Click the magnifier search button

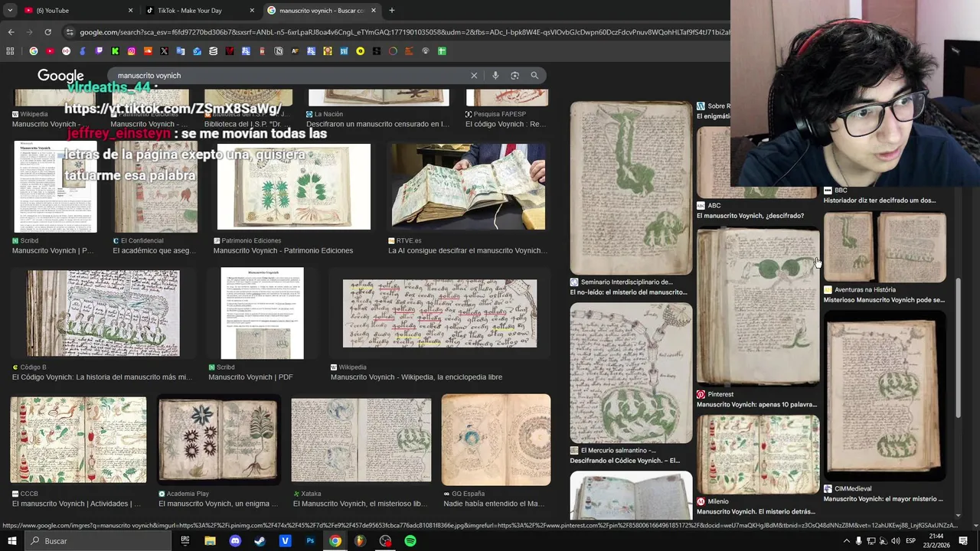click(x=534, y=76)
